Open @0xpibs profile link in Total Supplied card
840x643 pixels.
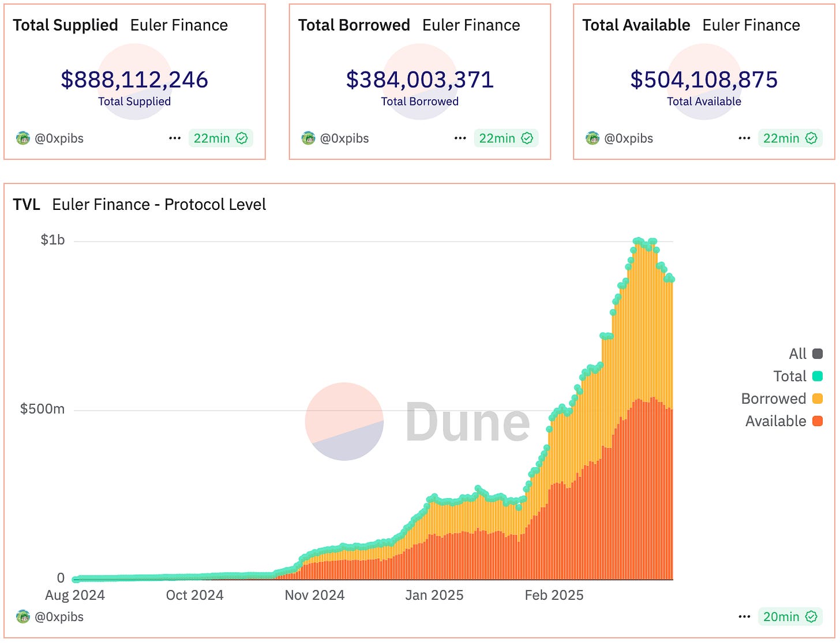tap(59, 138)
